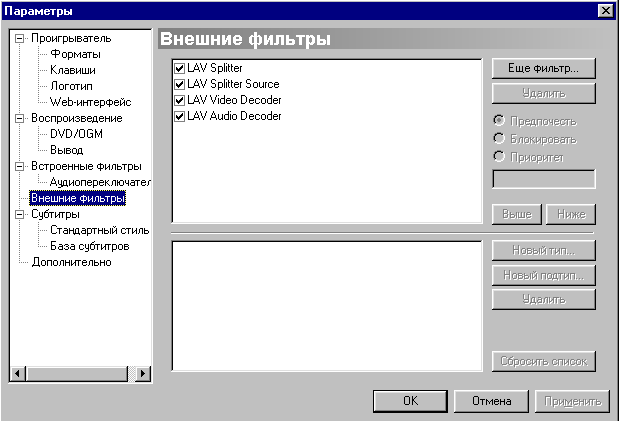This screenshot has width=619, height=421.
Task: Click the tree horizontal scrollbar thumb
Action: tap(77, 373)
